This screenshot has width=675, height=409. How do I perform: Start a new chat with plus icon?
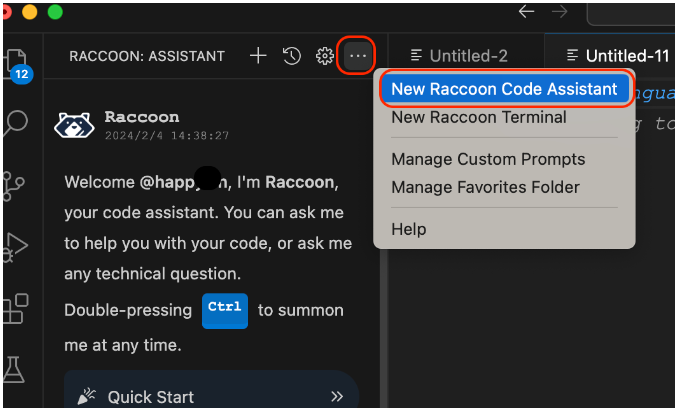258,56
